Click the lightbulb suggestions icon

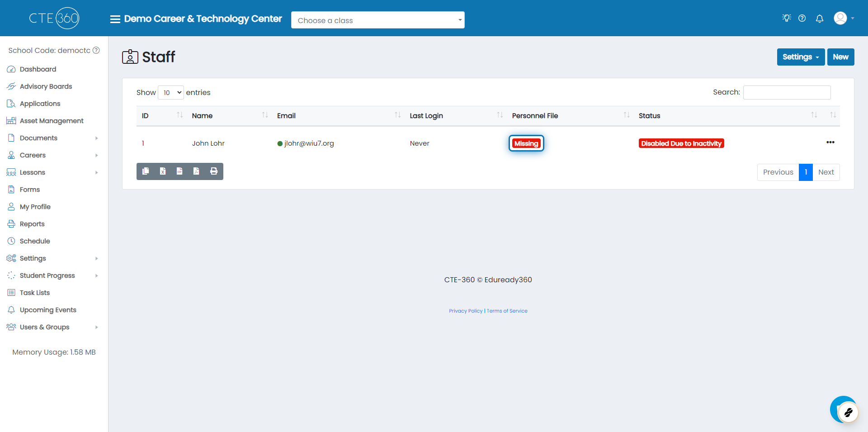pos(786,18)
